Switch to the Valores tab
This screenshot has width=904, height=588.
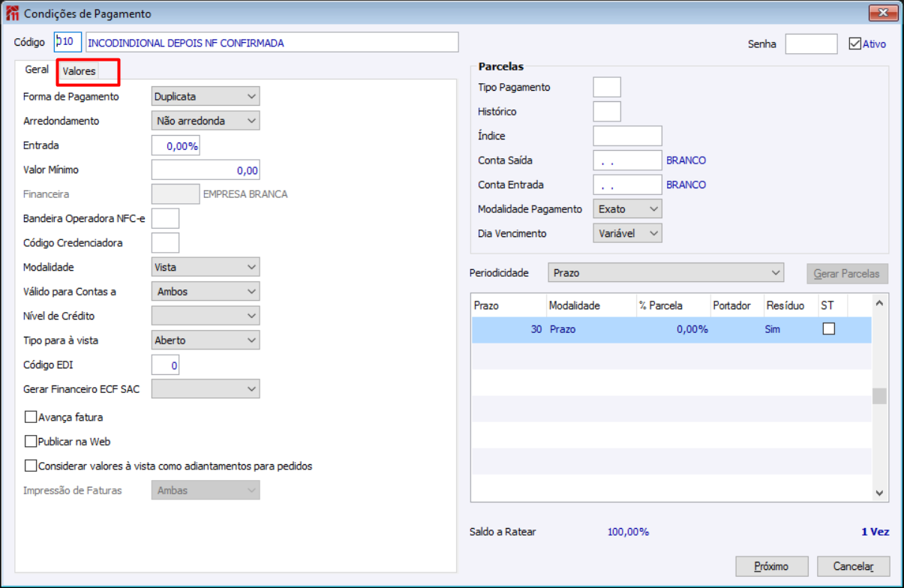(80, 71)
